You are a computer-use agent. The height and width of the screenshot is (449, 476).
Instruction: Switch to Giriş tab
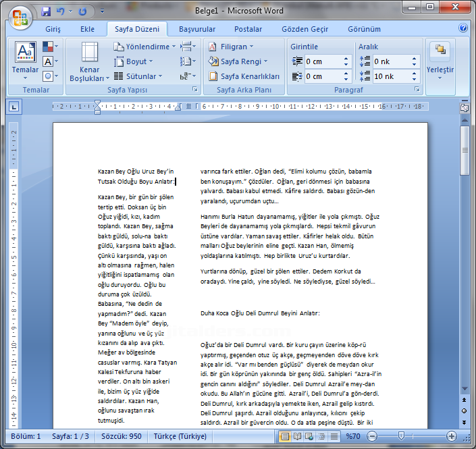click(x=53, y=29)
